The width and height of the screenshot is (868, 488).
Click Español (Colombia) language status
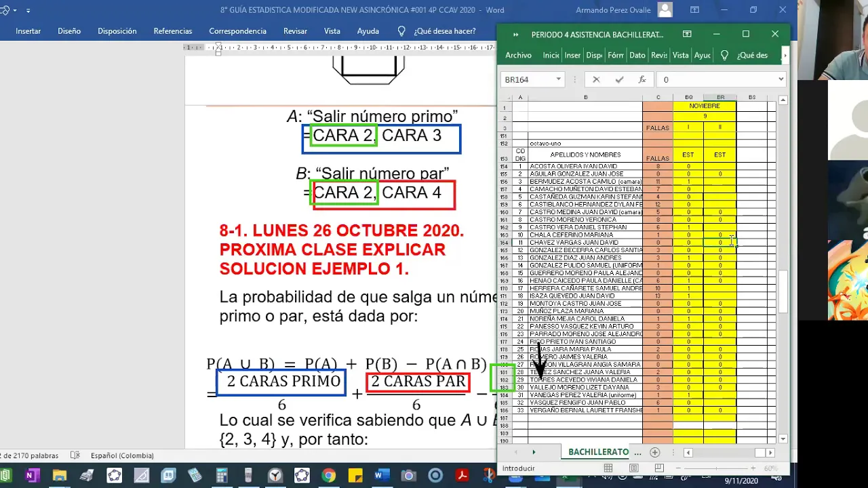point(122,455)
